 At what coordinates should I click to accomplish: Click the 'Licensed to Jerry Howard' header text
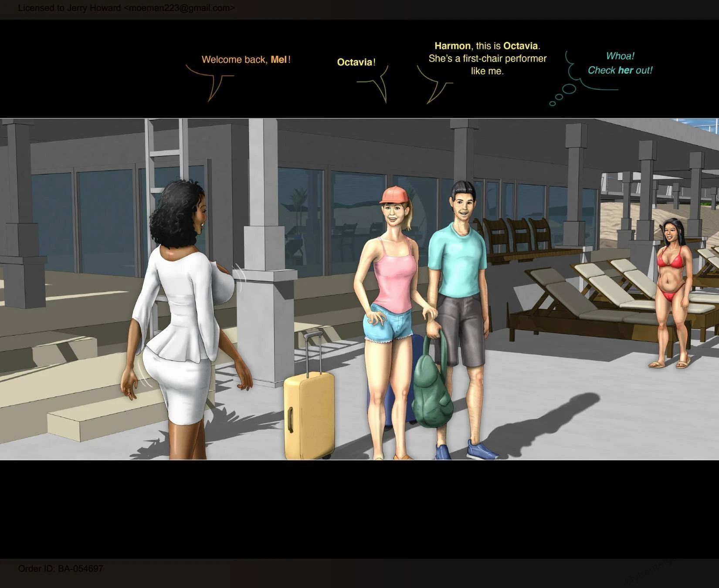[126, 8]
